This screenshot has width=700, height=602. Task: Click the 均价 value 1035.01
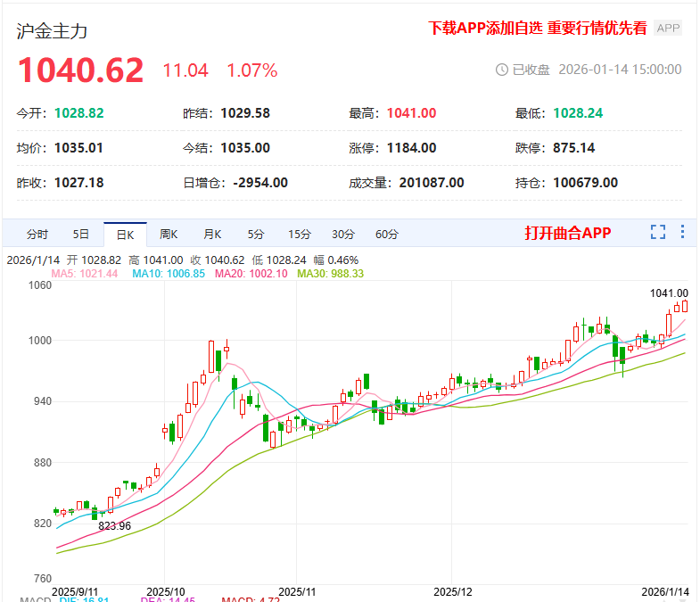[78, 148]
